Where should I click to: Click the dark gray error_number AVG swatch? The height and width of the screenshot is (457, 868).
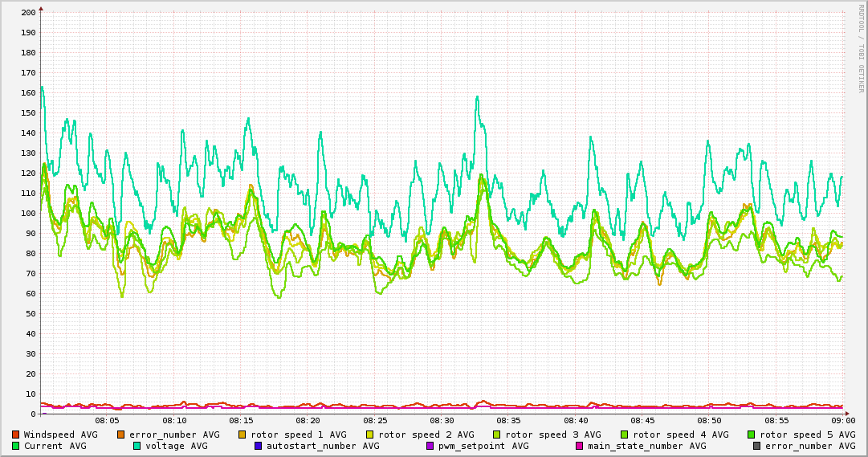coord(756,446)
